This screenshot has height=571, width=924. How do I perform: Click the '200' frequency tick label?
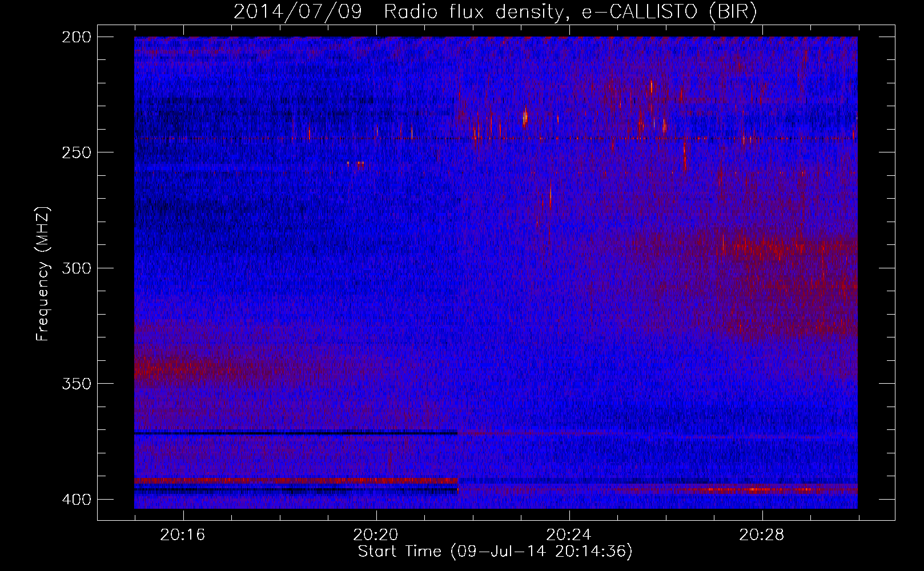[76, 37]
